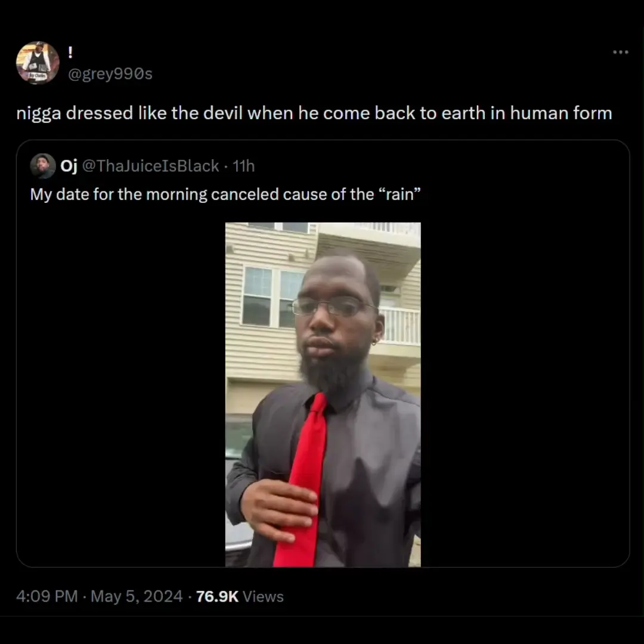This screenshot has width=644, height=644.
Task: Open Oj's small profile picture
Action: [42, 166]
